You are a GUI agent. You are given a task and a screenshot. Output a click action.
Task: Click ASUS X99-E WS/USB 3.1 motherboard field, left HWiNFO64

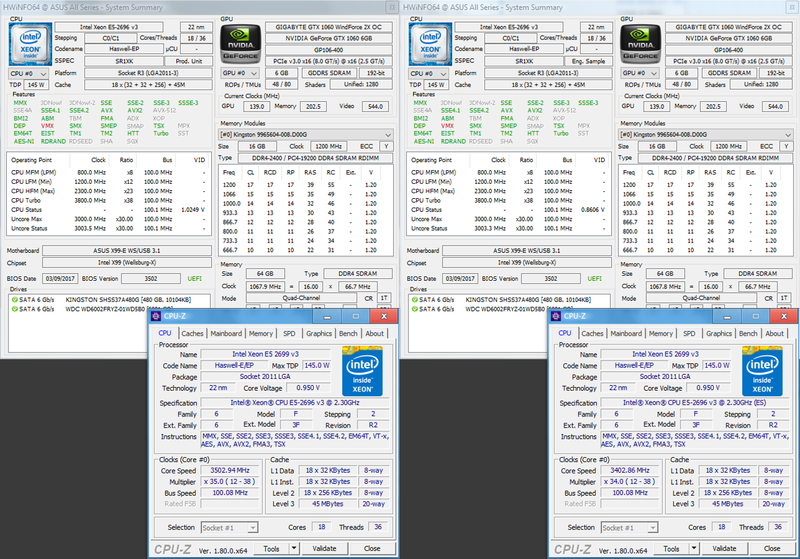click(127, 250)
